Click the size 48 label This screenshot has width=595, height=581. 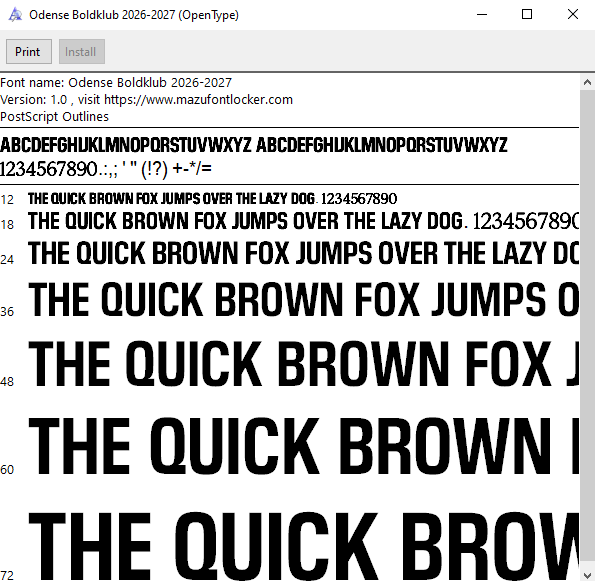click(7, 382)
